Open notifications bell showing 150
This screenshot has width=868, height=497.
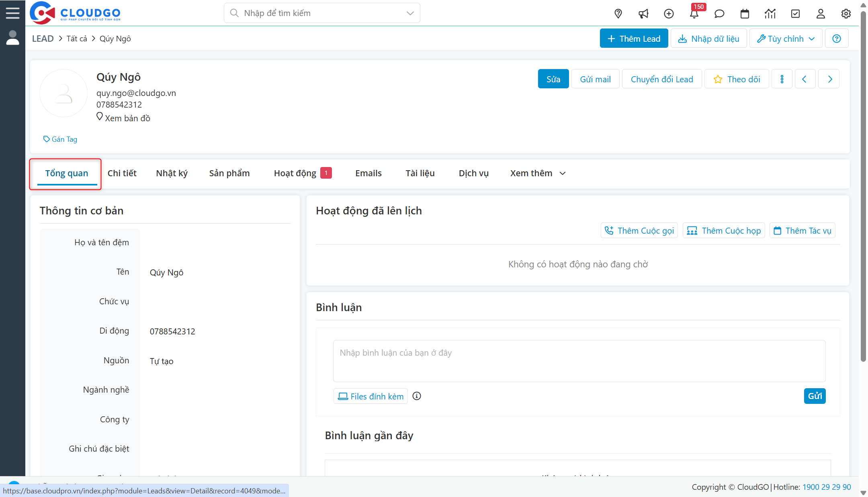(694, 14)
